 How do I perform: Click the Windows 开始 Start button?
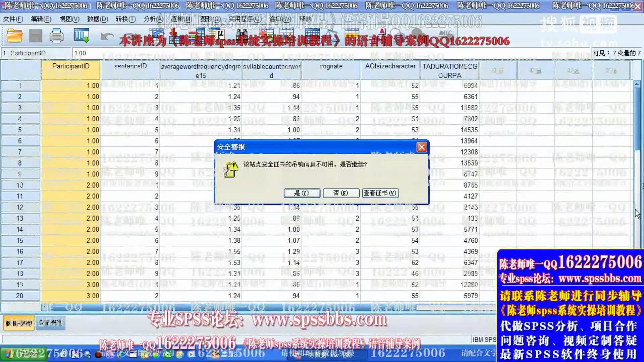(23, 354)
